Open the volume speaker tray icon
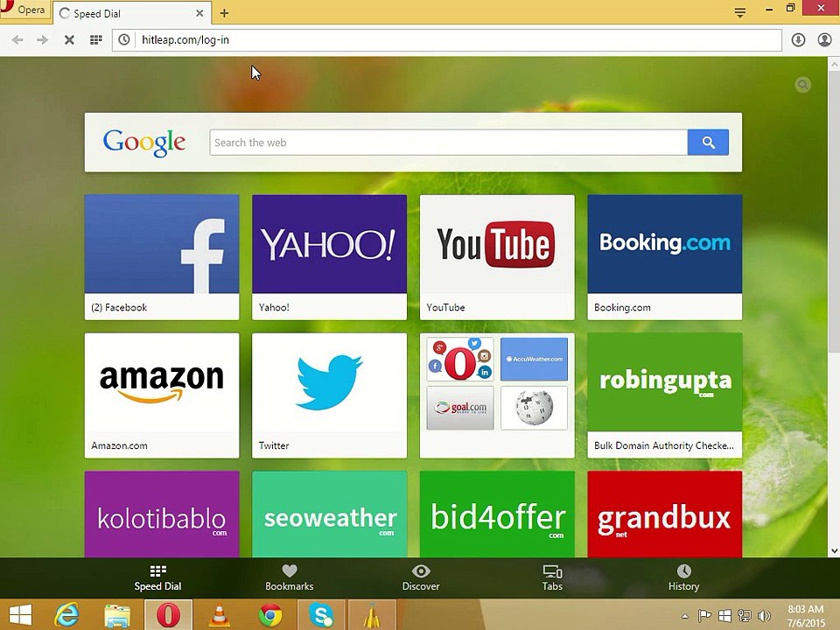 764,615
